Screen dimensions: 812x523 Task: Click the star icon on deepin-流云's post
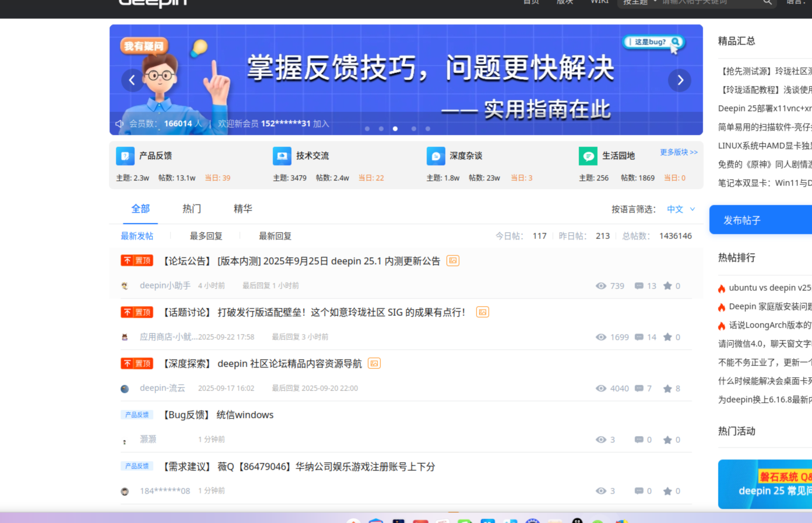coord(667,388)
